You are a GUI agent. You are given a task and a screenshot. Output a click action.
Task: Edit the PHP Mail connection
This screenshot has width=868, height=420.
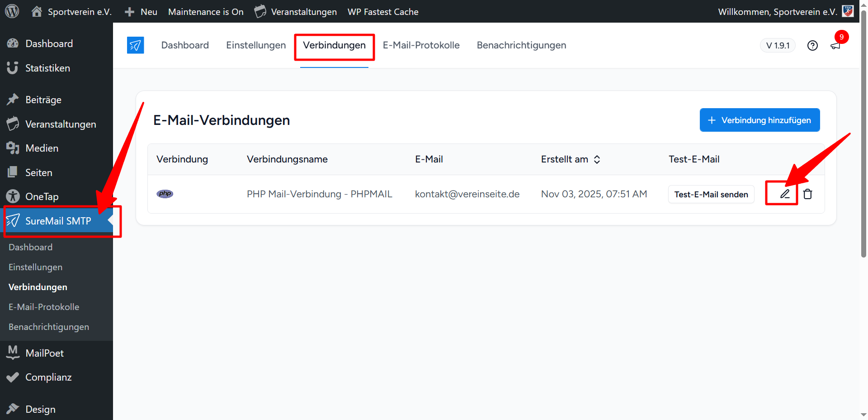point(785,194)
